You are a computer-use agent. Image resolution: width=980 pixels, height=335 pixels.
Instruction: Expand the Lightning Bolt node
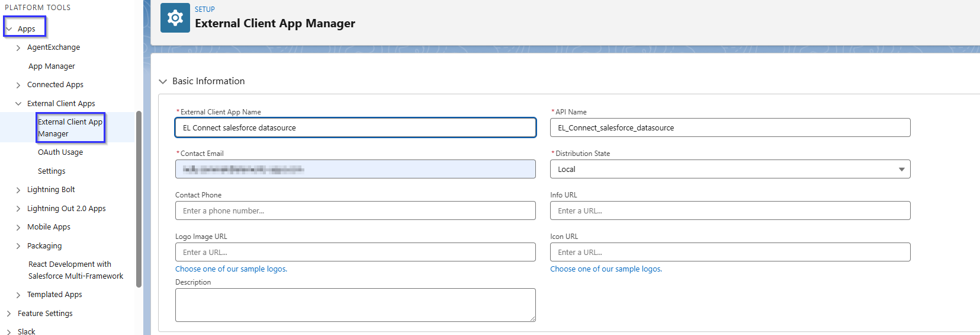18,190
